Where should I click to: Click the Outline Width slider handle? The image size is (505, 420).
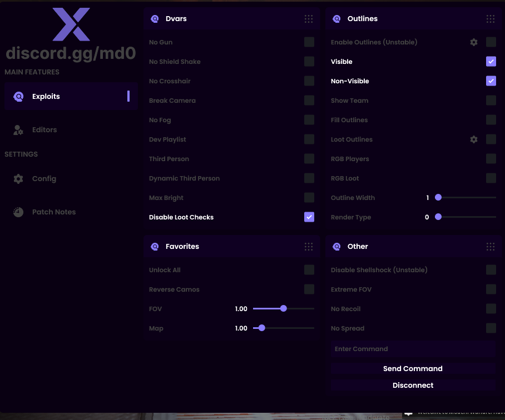(x=438, y=197)
